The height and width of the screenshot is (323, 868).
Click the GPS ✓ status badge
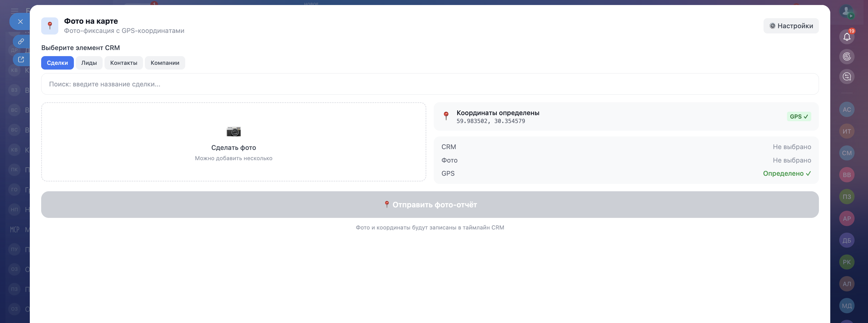799,116
